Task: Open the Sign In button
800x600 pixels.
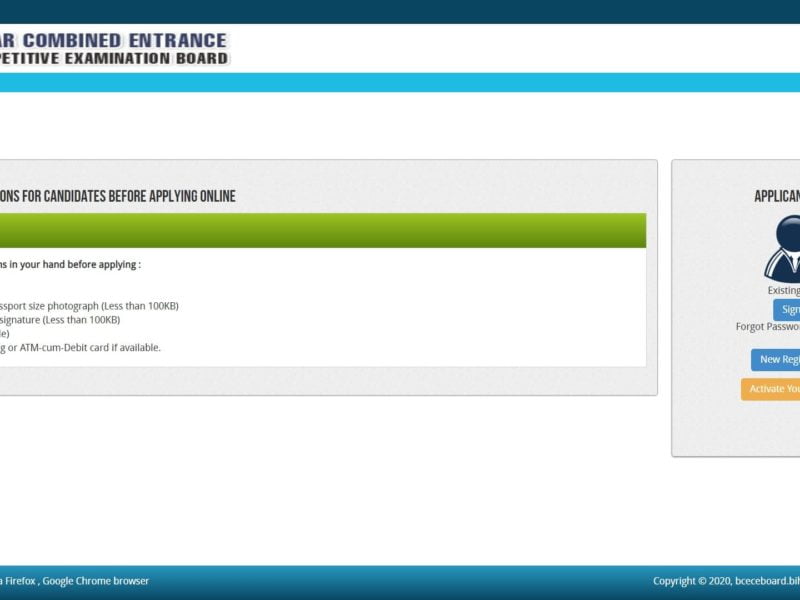Action: pos(789,309)
